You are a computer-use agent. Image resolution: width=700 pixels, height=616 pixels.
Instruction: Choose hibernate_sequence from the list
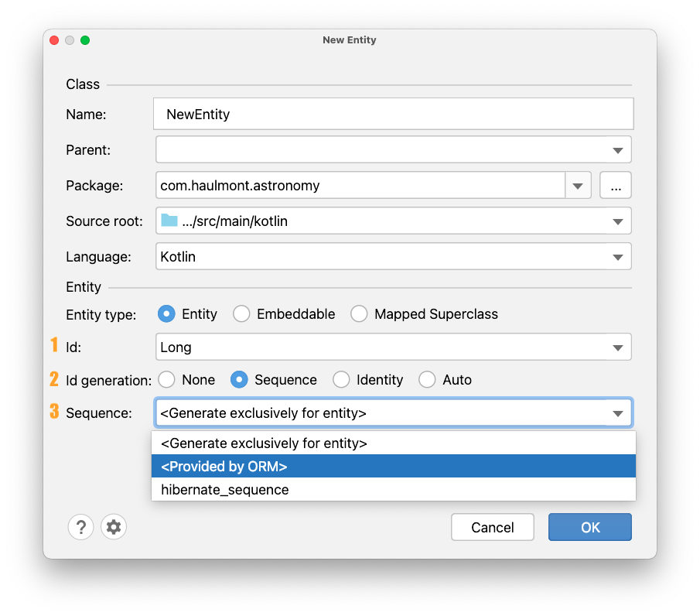pyautogui.click(x=393, y=490)
